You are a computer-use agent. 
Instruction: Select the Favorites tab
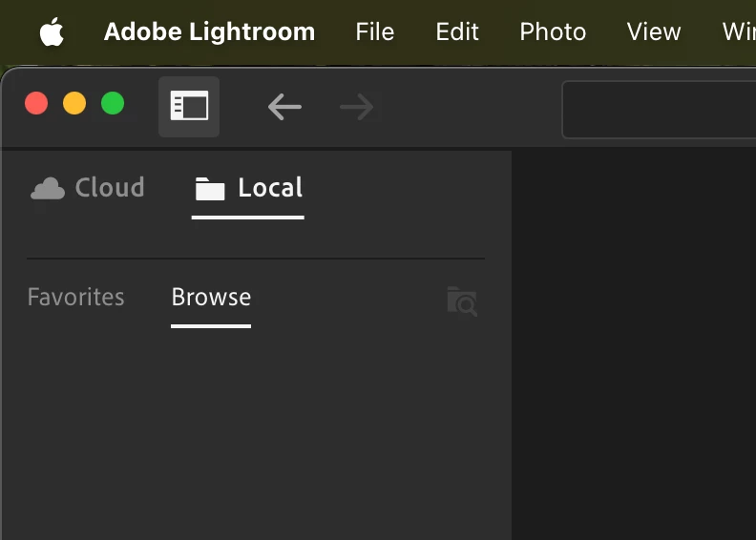coord(75,297)
